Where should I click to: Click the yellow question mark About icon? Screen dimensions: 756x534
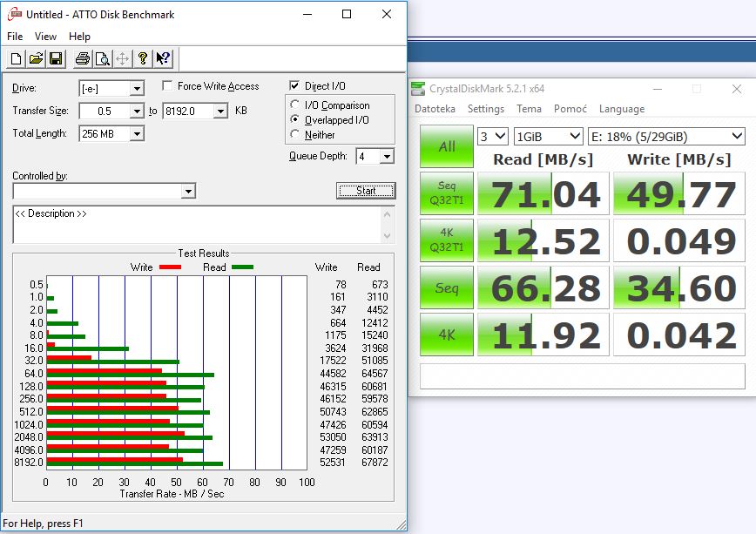click(x=143, y=59)
